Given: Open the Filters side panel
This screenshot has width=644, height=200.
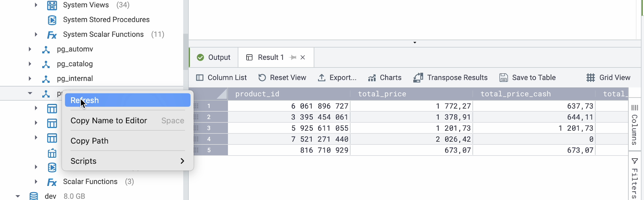Looking at the screenshot, I should pos(635,177).
